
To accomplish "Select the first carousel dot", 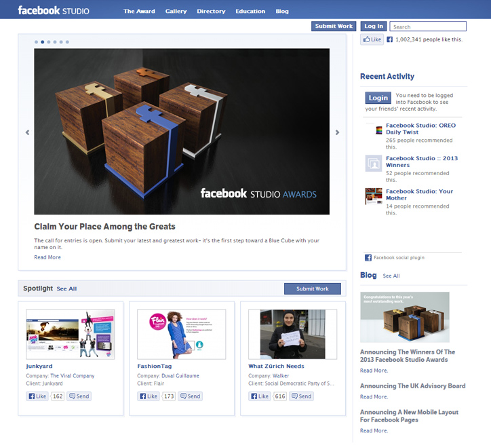I will pyautogui.click(x=37, y=41).
